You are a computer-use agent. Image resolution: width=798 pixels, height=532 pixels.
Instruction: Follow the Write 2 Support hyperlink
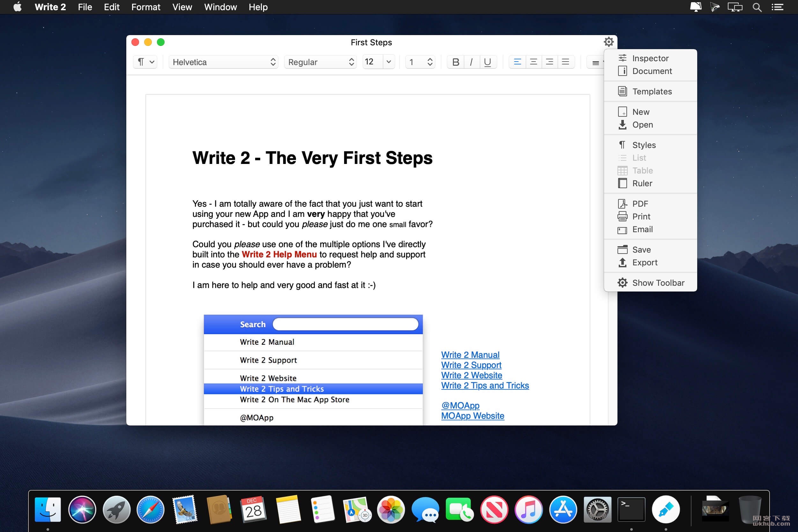point(471,365)
